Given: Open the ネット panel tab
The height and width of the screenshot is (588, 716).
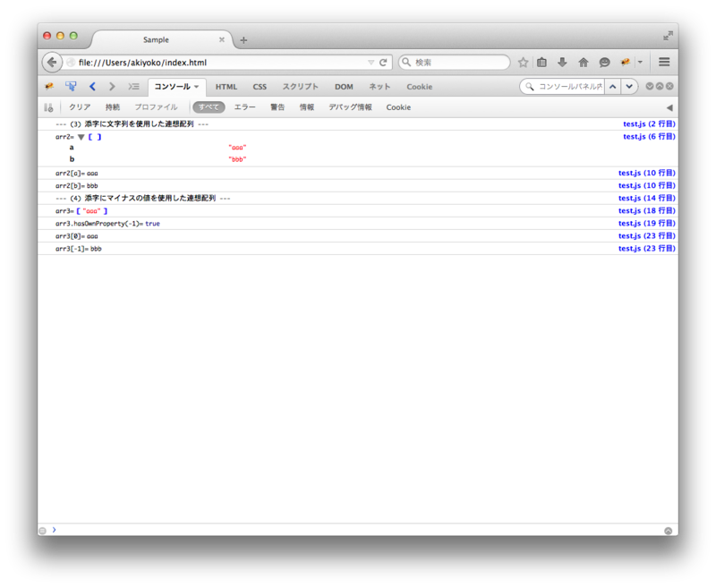Looking at the screenshot, I should tap(379, 87).
